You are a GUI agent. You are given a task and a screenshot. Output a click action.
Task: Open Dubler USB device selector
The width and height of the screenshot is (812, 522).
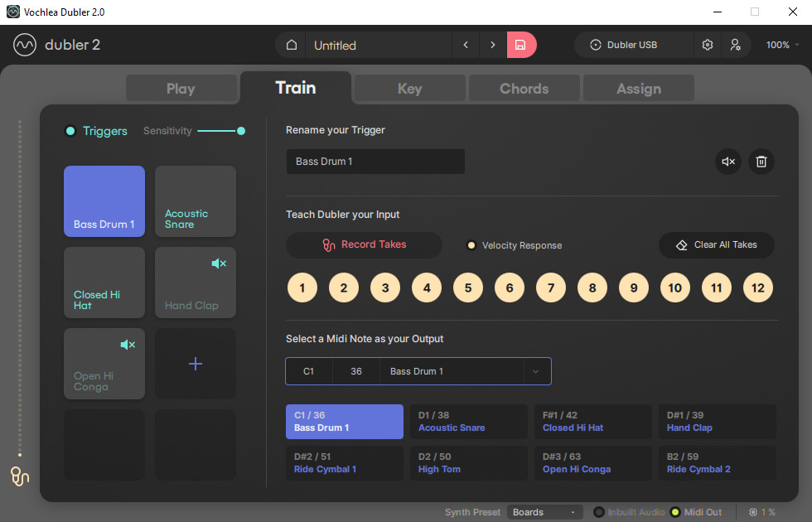[x=633, y=45]
